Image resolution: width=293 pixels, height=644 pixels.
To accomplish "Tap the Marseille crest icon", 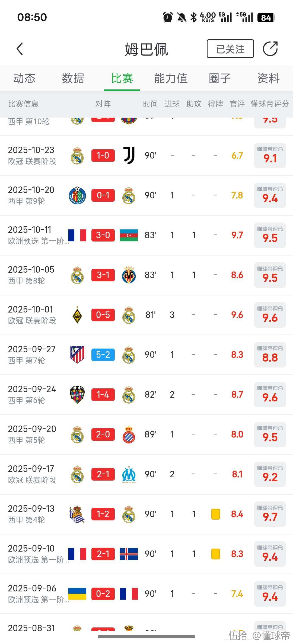I will pyautogui.click(x=129, y=474).
